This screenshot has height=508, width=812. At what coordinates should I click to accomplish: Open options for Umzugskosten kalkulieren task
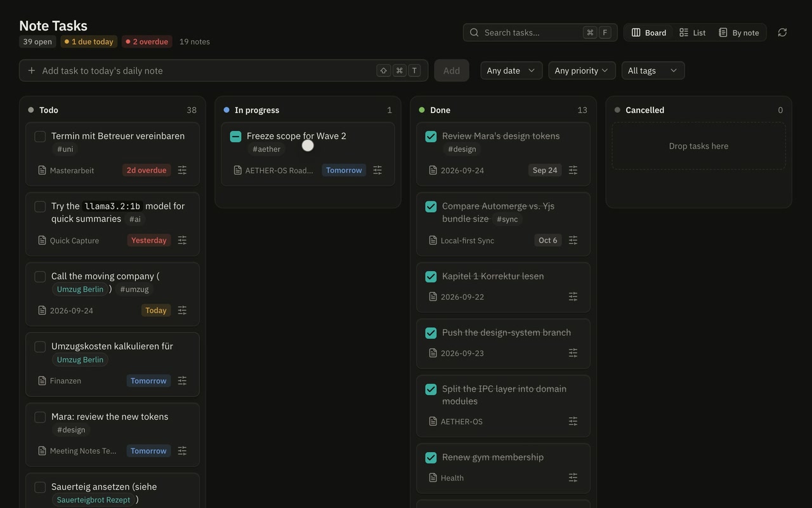[182, 381]
